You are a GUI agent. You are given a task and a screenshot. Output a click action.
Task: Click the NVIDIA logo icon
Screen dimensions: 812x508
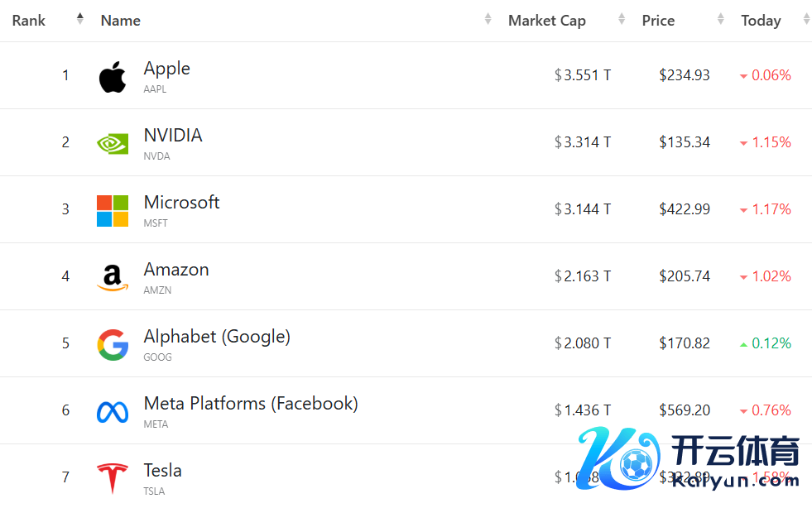click(x=113, y=143)
